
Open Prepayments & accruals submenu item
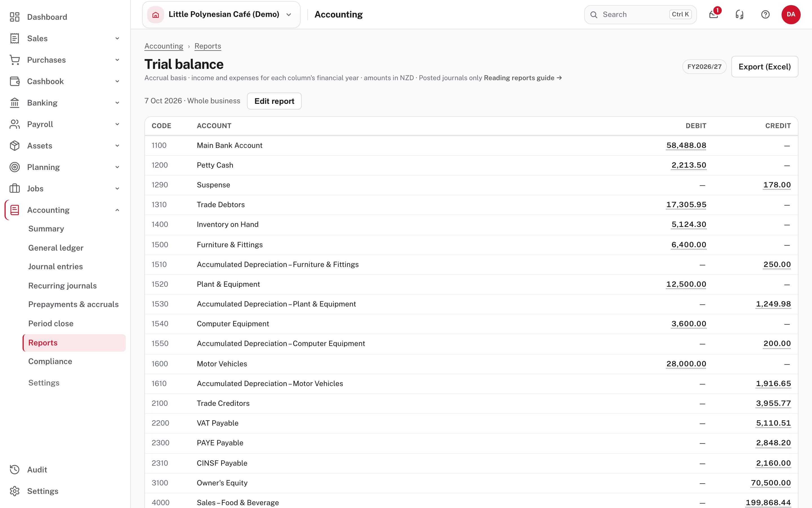click(74, 304)
